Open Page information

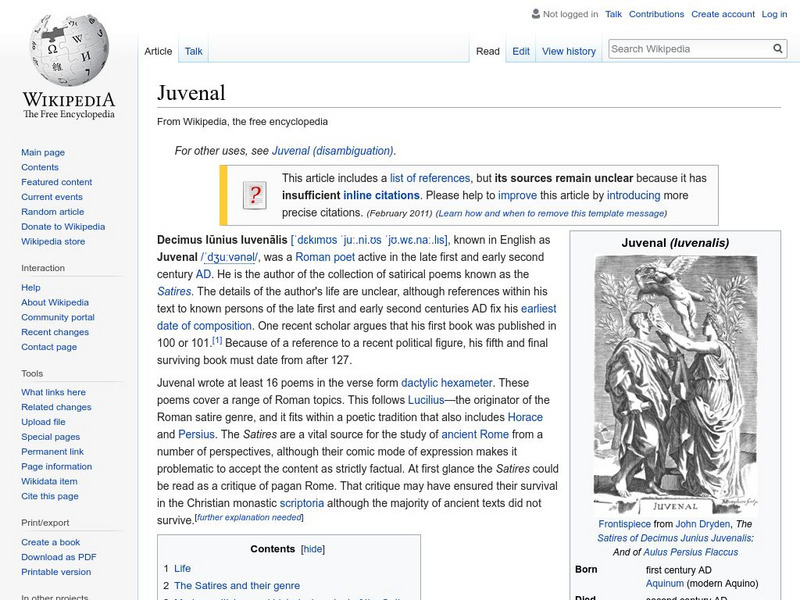pos(57,466)
